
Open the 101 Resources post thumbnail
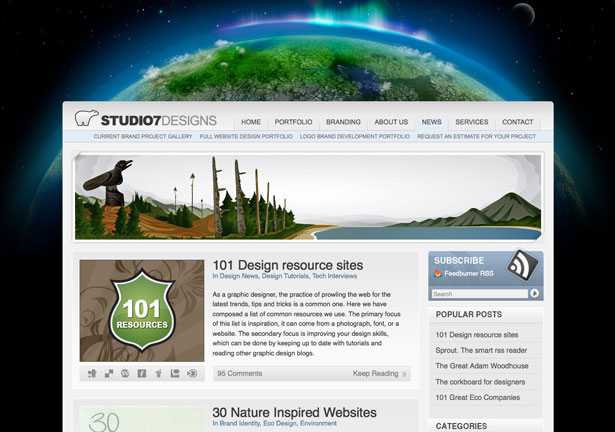click(x=142, y=310)
